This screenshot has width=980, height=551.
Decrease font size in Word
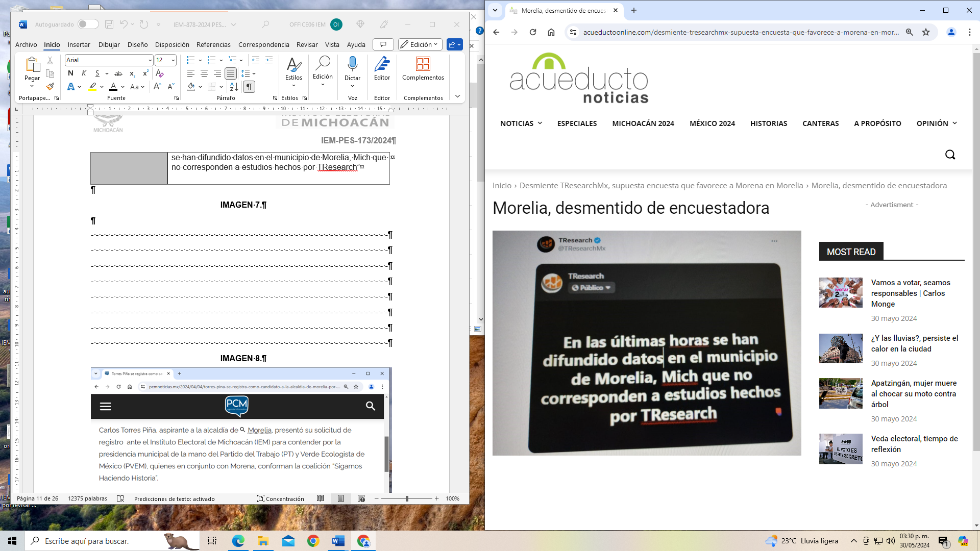click(171, 87)
